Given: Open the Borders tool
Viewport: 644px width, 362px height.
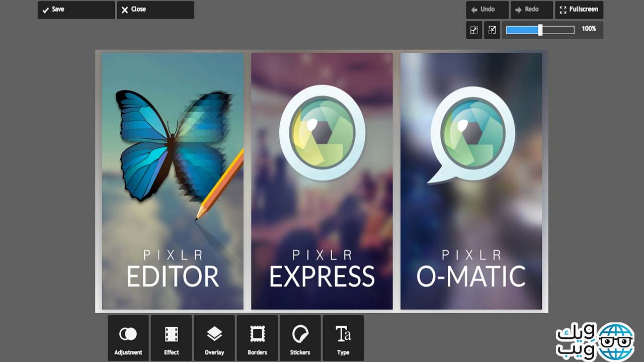Looking at the screenshot, I should (x=257, y=338).
